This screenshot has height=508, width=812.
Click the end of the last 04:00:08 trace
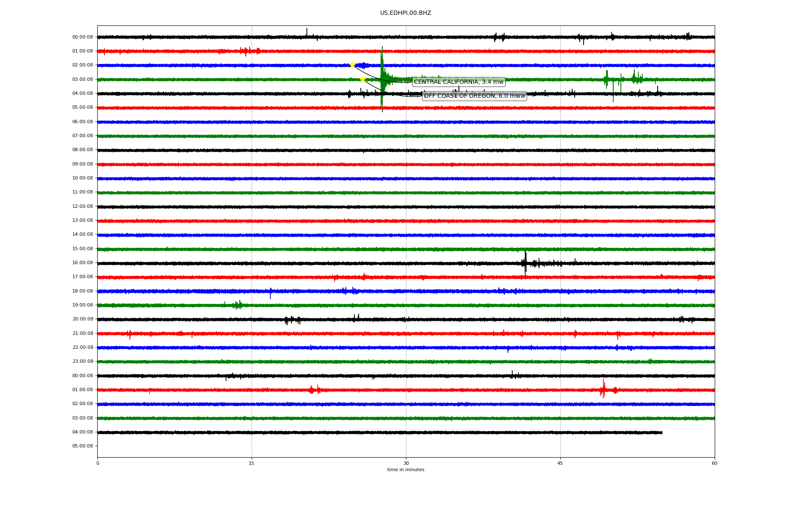(x=661, y=432)
